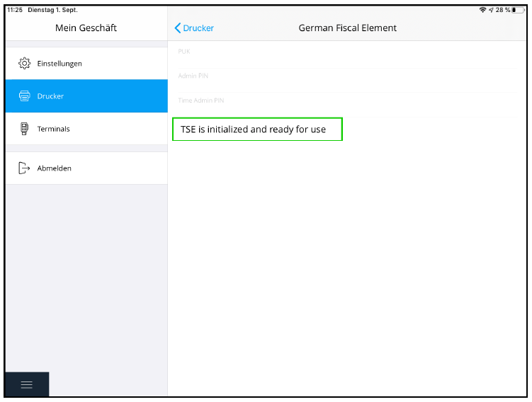Select Drucker menu entry
The height and width of the screenshot is (402, 532).
86,96
